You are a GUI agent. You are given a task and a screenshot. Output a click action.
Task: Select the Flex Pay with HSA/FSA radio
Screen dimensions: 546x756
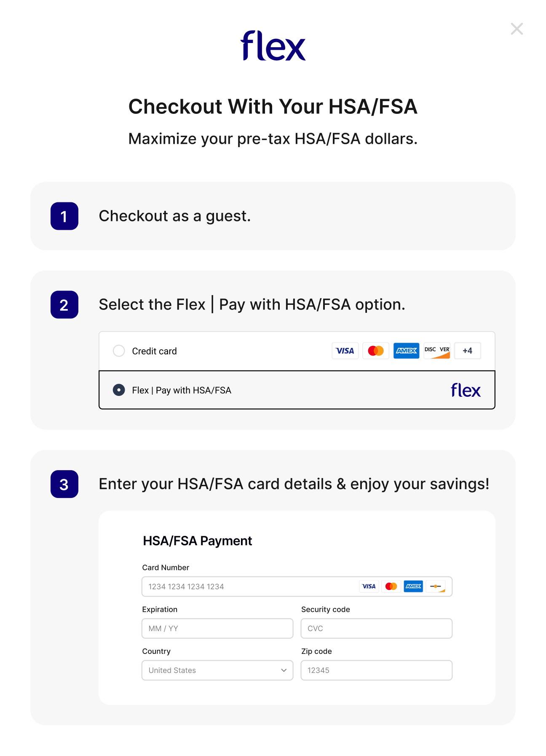point(119,390)
